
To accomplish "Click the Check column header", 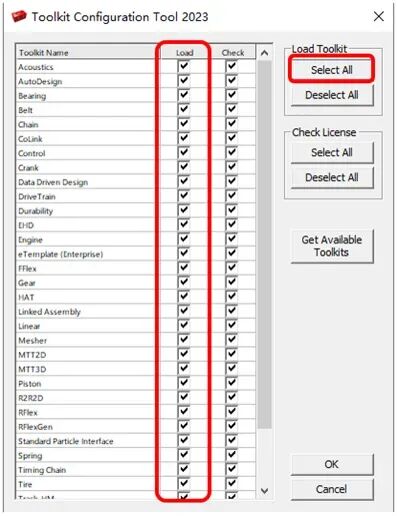I will tap(233, 53).
